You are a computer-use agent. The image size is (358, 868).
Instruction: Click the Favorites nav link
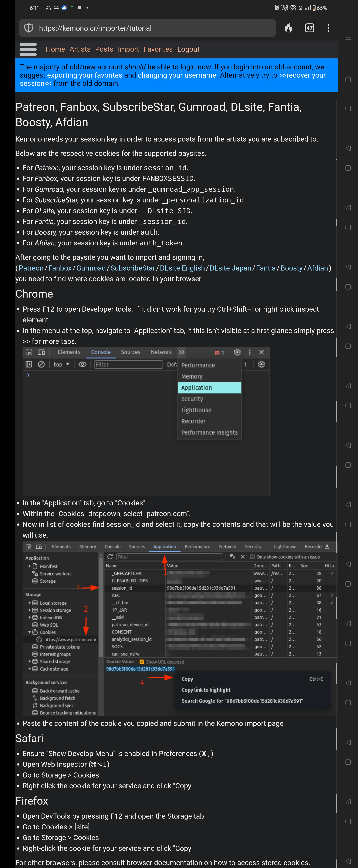158,49
